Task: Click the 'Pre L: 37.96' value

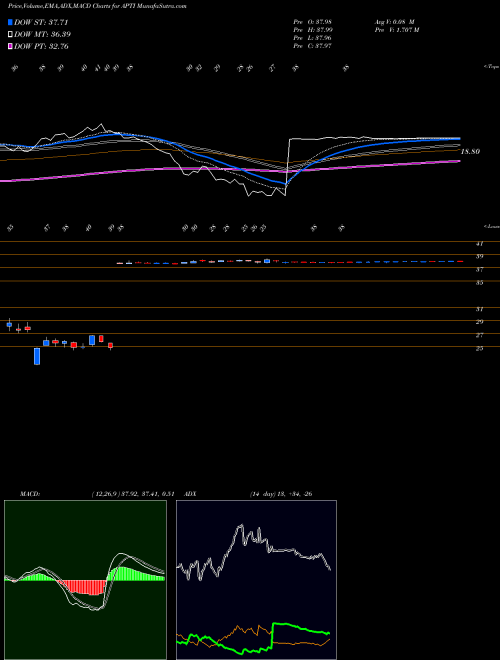Action: point(313,38)
